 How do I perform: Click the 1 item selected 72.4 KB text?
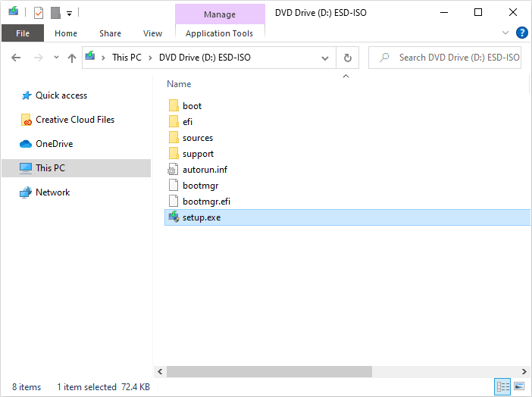pyautogui.click(x=104, y=387)
